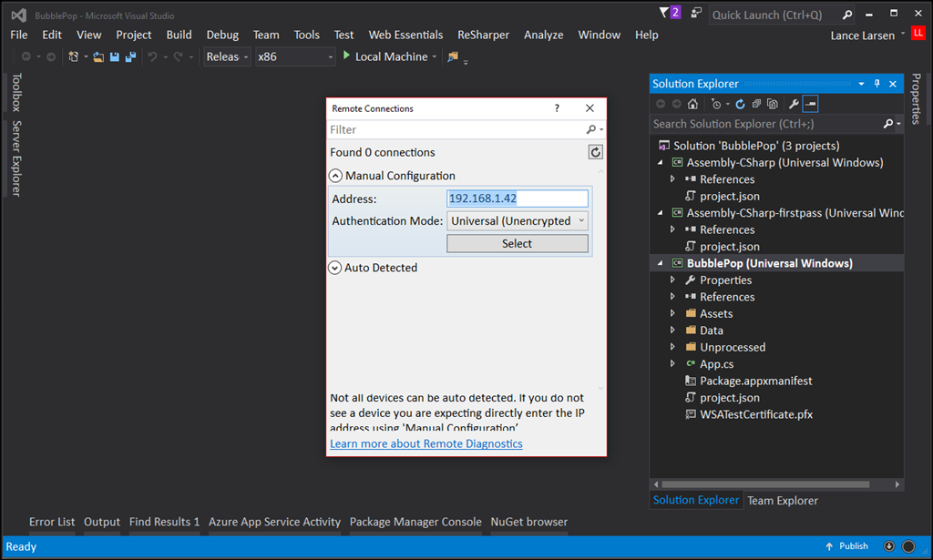Open the Toolbox side panel tab
Image resolution: width=933 pixels, height=560 pixels.
pos(16,92)
